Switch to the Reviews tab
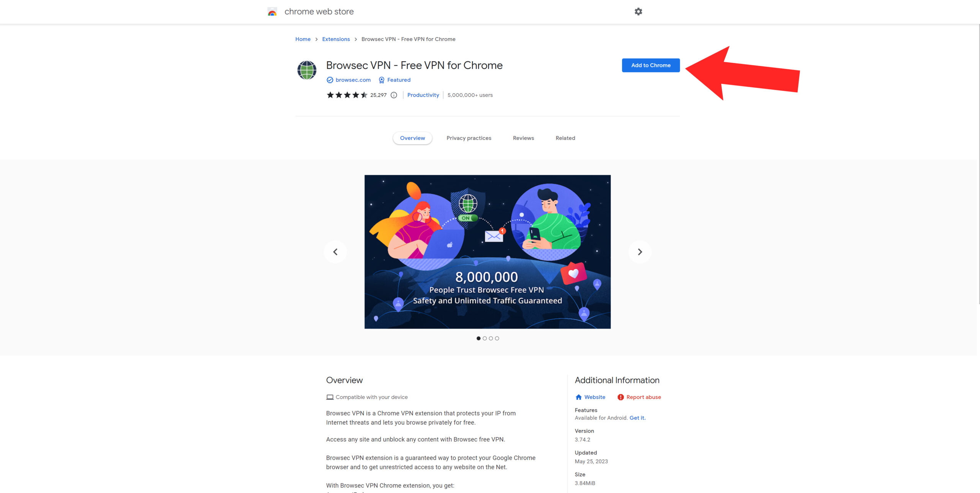Viewport: 980px width, 493px height. [523, 138]
